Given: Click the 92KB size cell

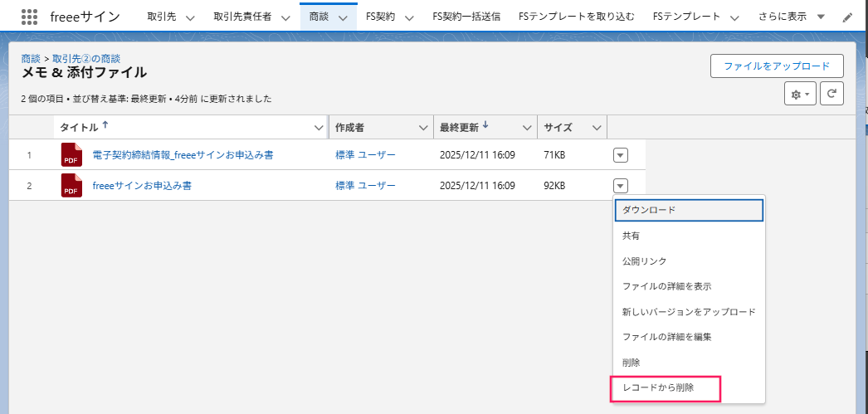Looking at the screenshot, I should [x=554, y=186].
